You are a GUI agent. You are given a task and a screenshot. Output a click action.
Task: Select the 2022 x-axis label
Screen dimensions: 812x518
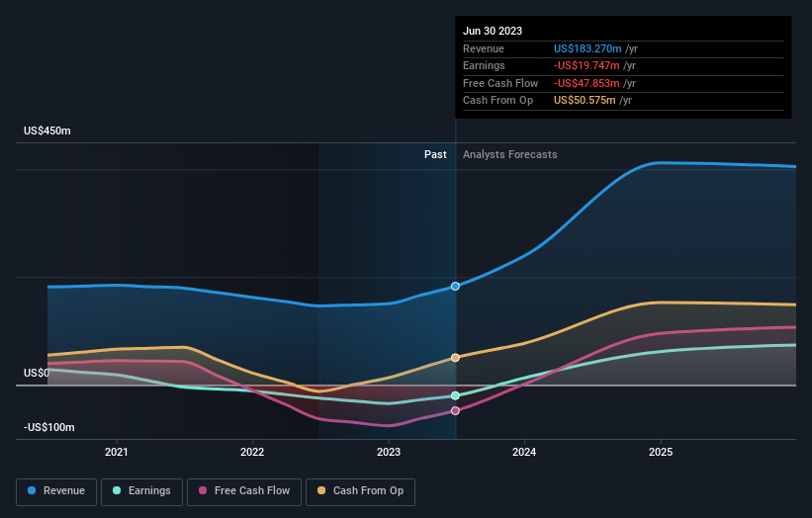(252, 452)
